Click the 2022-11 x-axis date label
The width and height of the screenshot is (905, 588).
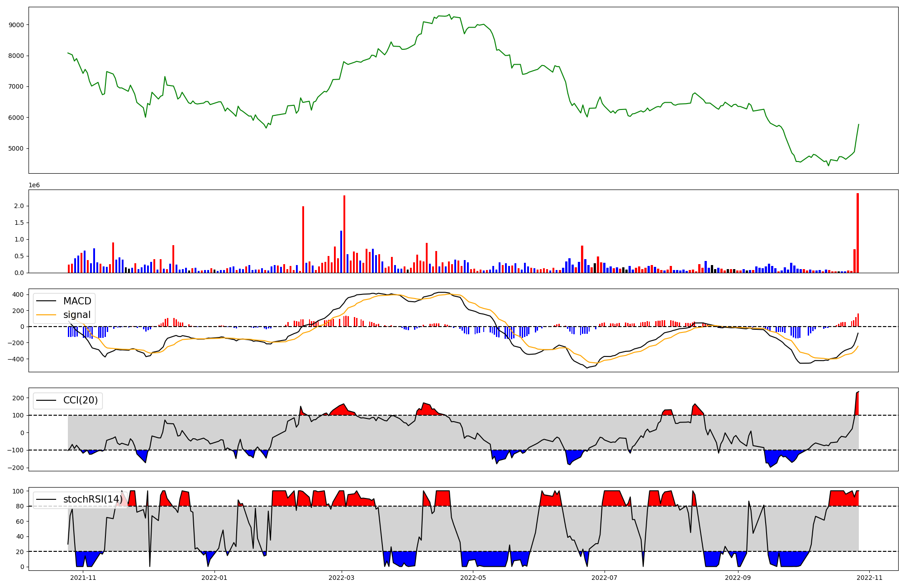coord(869,578)
